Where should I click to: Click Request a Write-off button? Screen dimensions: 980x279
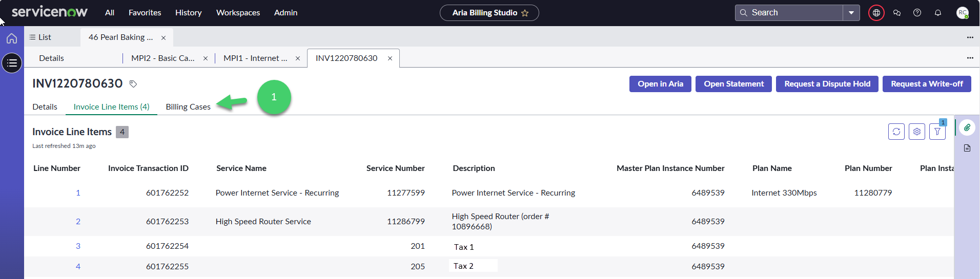[x=927, y=84]
